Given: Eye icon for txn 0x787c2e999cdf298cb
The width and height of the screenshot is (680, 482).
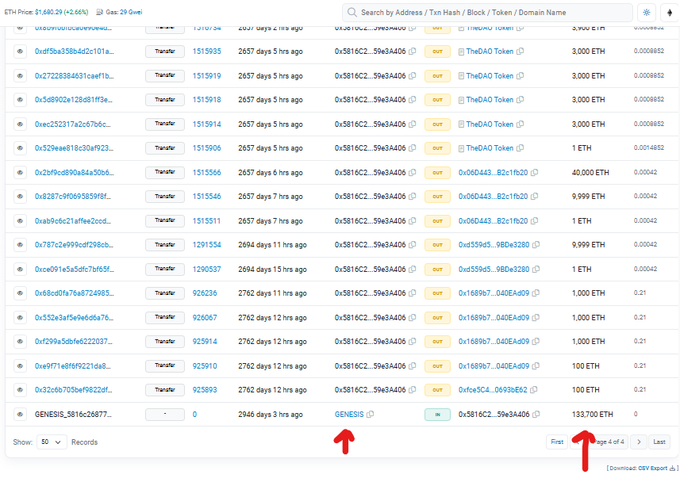Looking at the screenshot, I should pos(20,245).
